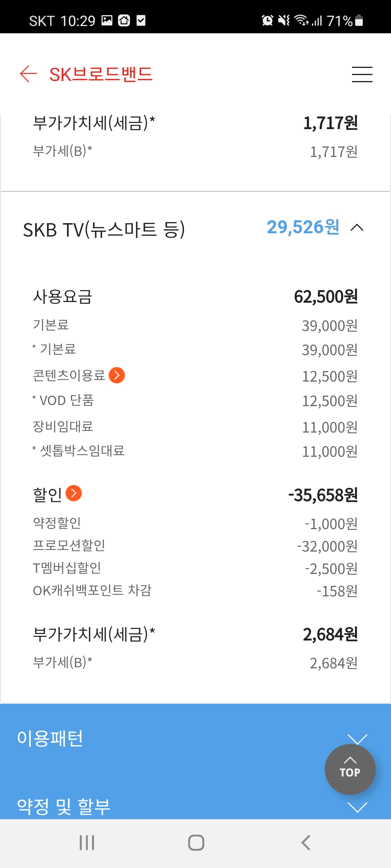Tap the 할인 heading text
Viewport: 391px width, 868px height.
point(47,494)
